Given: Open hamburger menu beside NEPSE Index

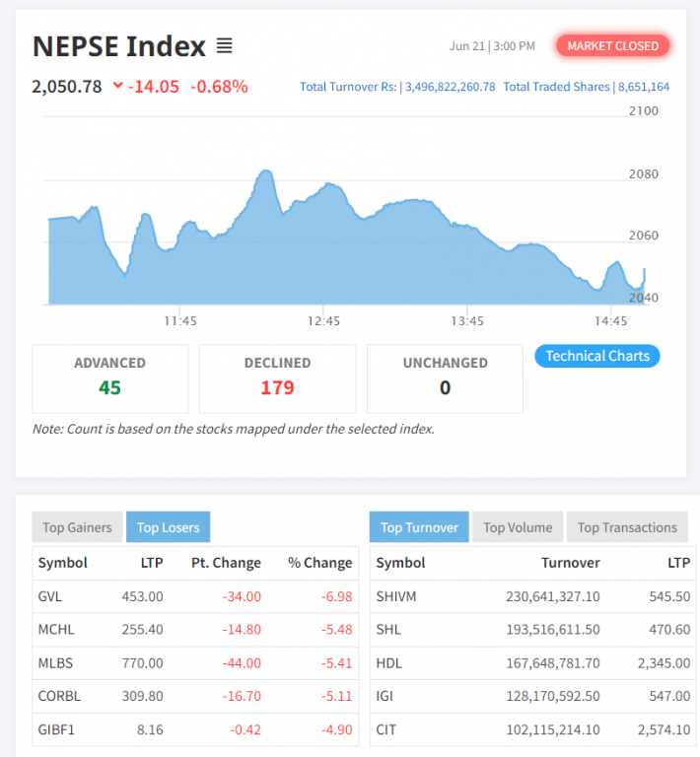Looking at the screenshot, I should pos(224,45).
